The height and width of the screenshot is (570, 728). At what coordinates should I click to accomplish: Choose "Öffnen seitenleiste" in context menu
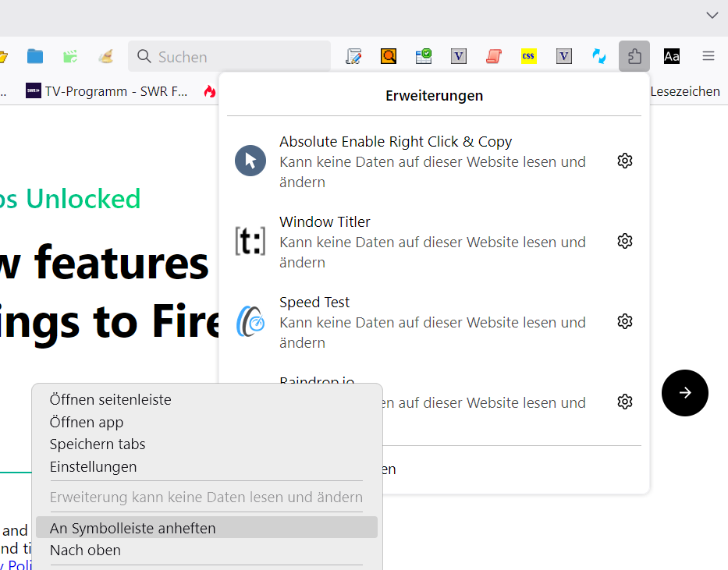110,399
